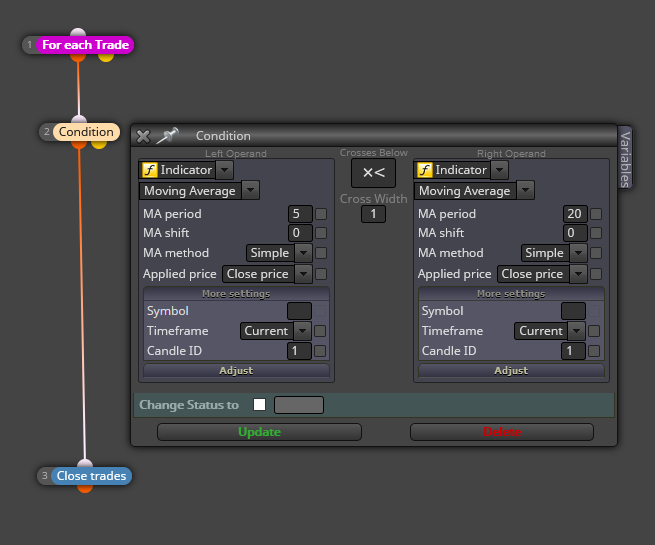Image resolution: width=655 pixels, height=545 pixels.
Task: Click input connector atop For each Trade block
Action: [78, 33]
